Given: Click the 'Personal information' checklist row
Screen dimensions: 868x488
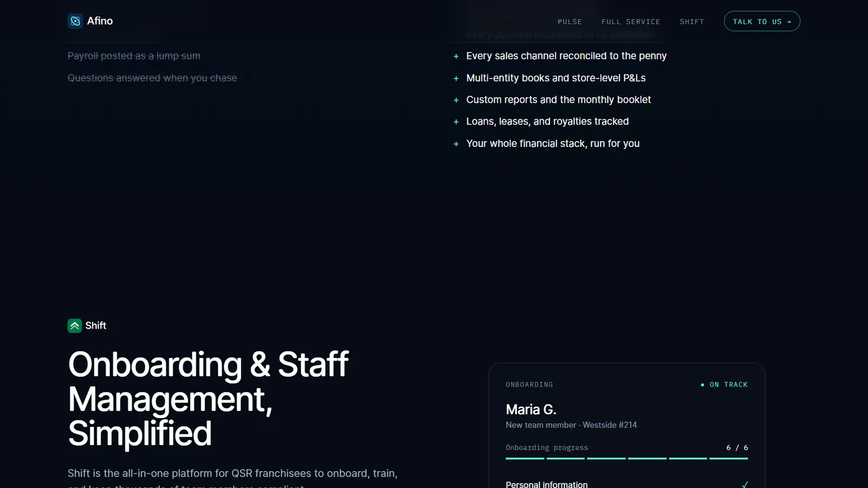Looking at the screenshot, I should (x=627, y=485).
